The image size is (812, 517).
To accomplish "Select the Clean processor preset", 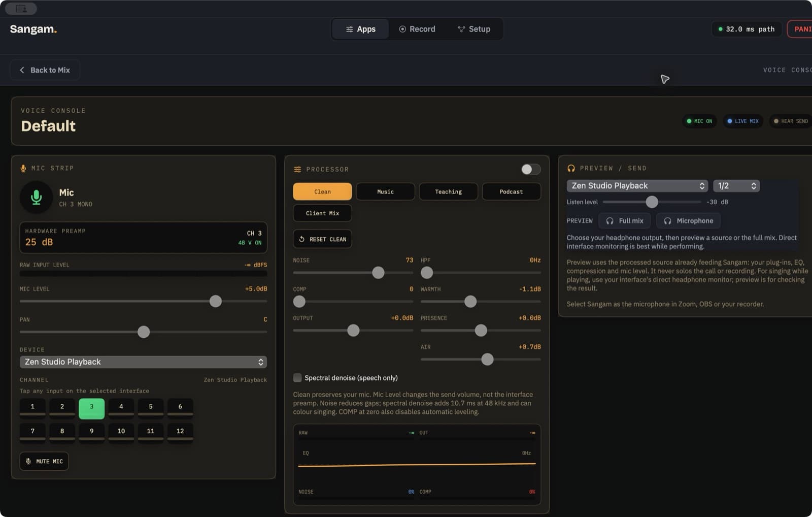I will pyautogui.click(x=322, y=191).
